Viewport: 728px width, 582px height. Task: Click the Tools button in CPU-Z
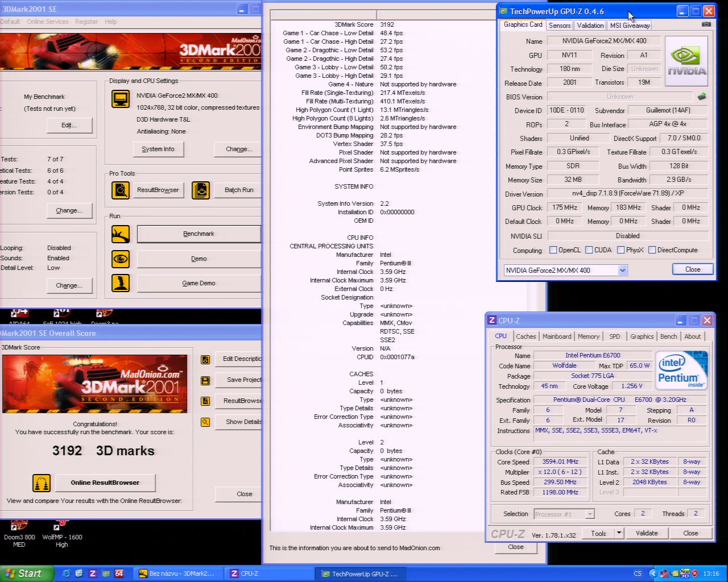pyautogui.click(x=598, y=533)
